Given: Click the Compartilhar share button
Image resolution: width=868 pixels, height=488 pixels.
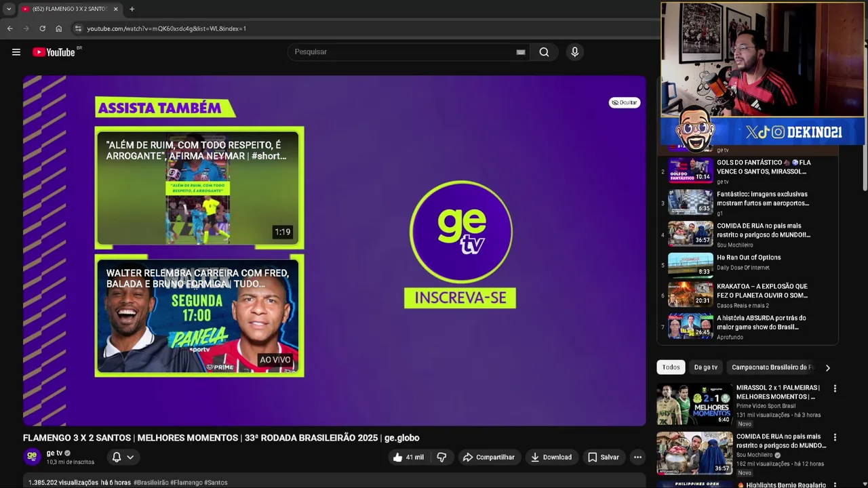Looking at the screenshot, I should (488, 457).
